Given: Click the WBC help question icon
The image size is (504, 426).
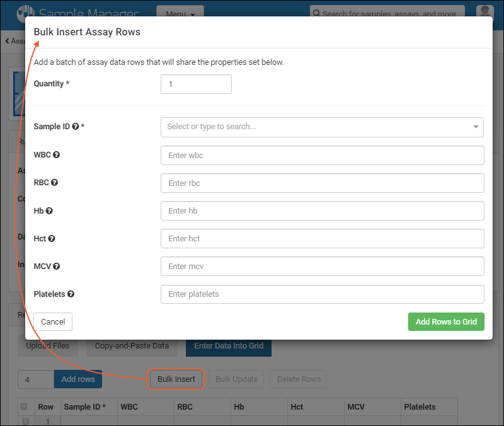Looking at the screenshot, I should pos(57,155).
